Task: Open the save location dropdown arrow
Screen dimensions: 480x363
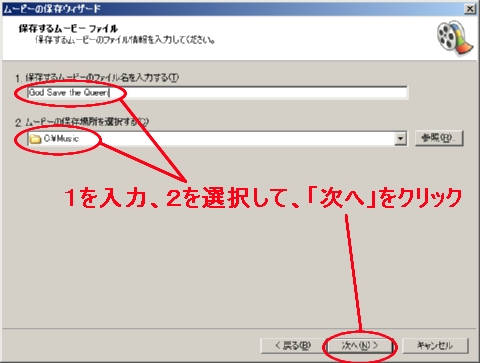Action: point(400,138)
